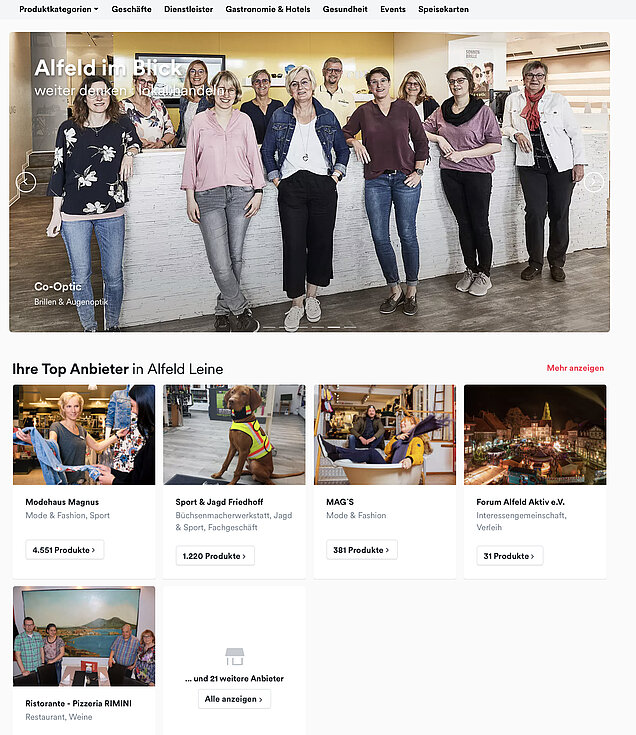
Task: Expand the Produktkategorien dropdown
Action: point(59,9)
